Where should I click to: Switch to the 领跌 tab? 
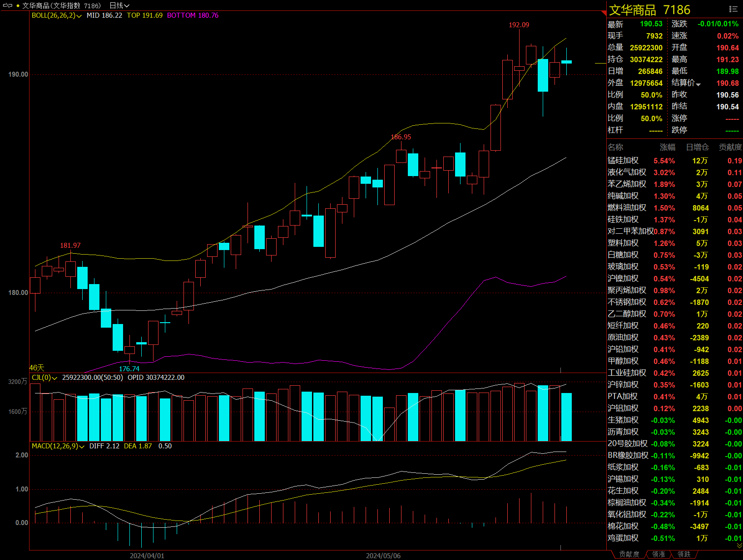(x=684, y=555)
